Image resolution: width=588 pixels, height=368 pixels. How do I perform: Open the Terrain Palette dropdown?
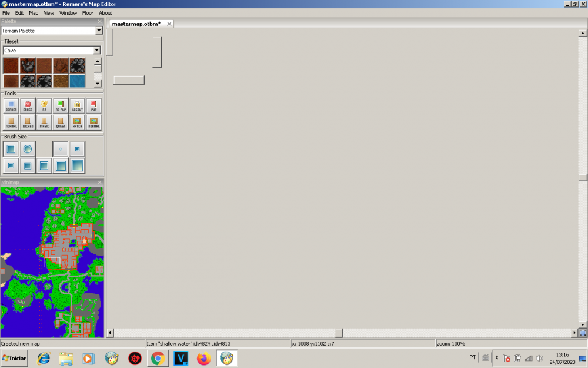tap(99, 31)
